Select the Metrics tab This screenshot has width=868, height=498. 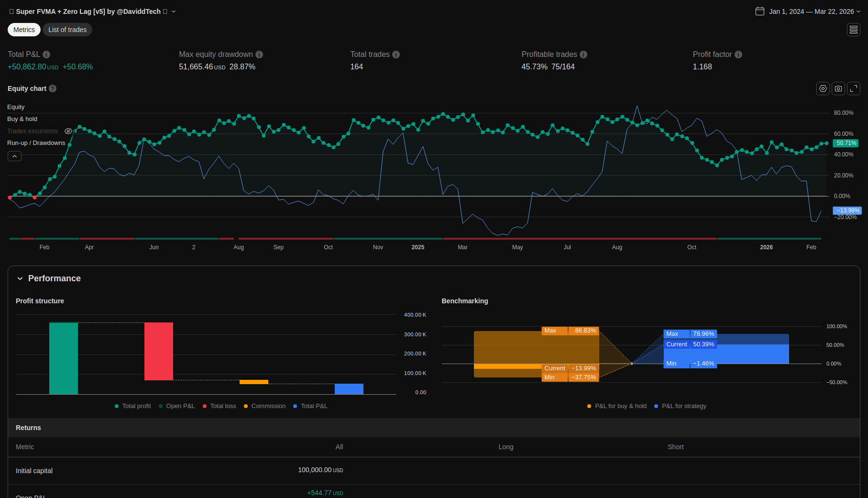pos(24,30)
